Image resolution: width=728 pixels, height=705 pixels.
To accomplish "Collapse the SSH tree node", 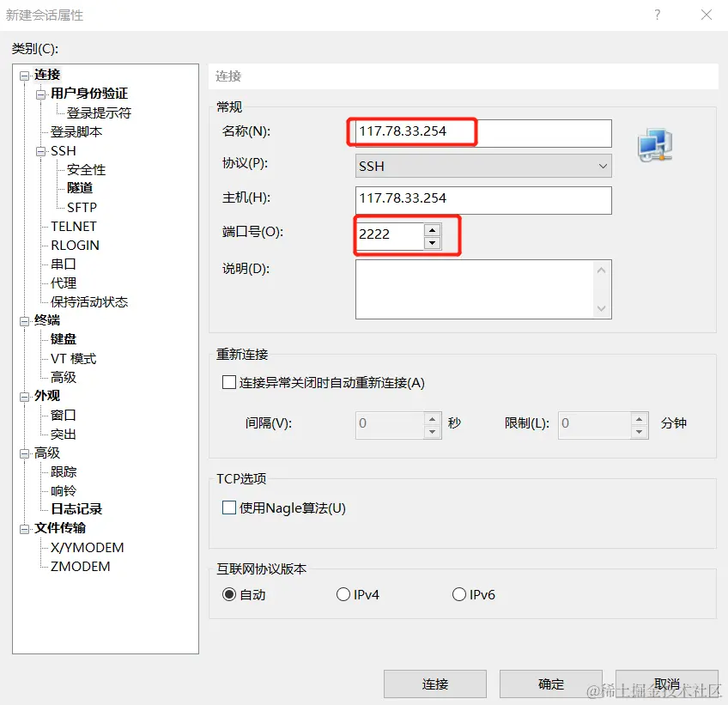I will [x=41, y=151].
